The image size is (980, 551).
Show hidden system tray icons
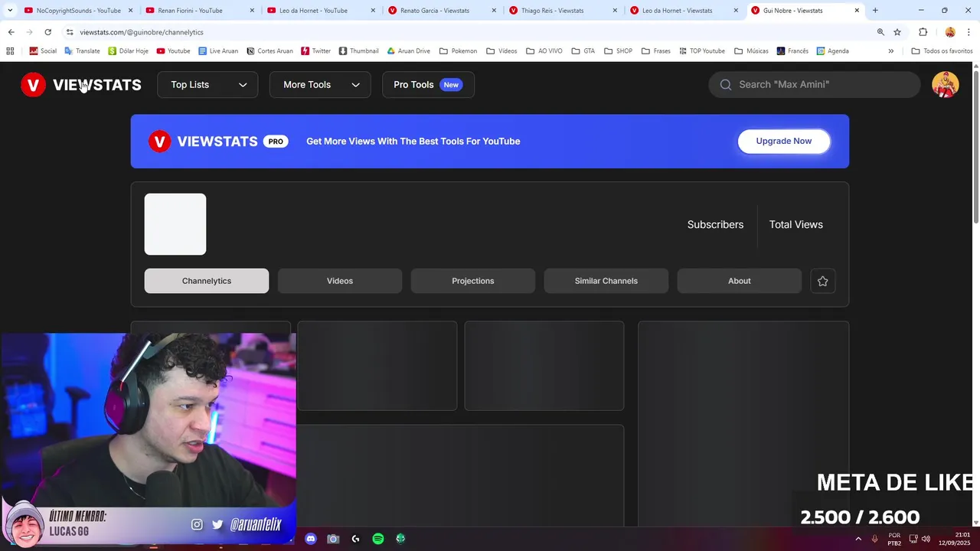(858, 539)
